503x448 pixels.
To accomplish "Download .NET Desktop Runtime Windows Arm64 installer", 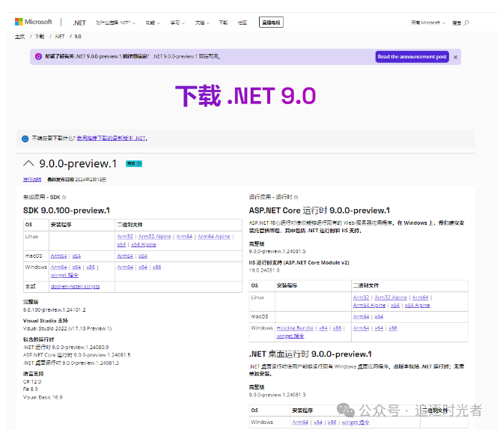I will (300, 423).
